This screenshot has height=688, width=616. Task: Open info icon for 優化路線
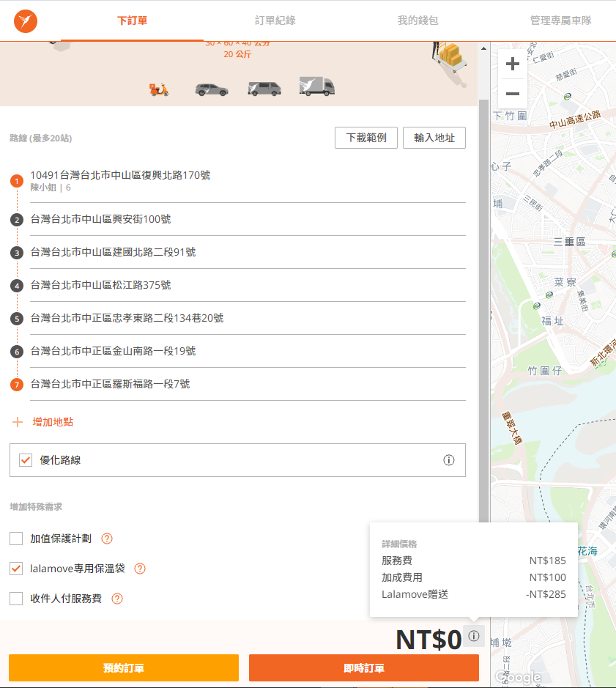pyautogui.click(x=448, y=460)
